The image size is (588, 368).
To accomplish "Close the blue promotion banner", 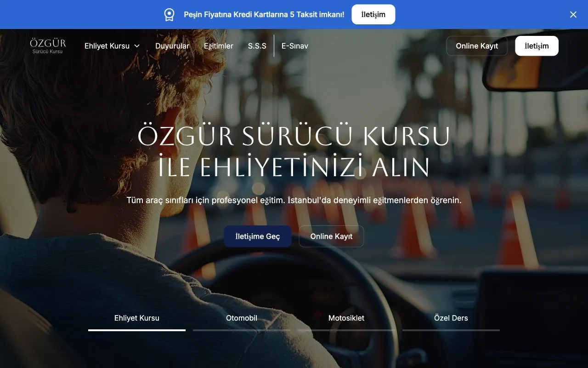I will coord(573,15).
